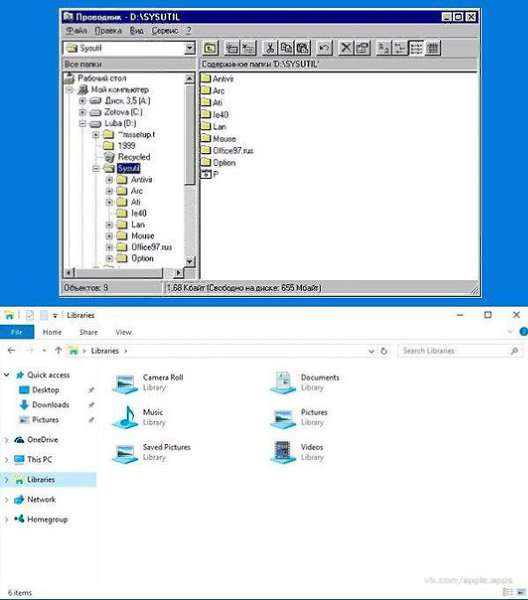Click the Cut scissors toolbar icon
The width and height of the screenshot is (528, 600).
pyautogui.click(x=270, y=48)
